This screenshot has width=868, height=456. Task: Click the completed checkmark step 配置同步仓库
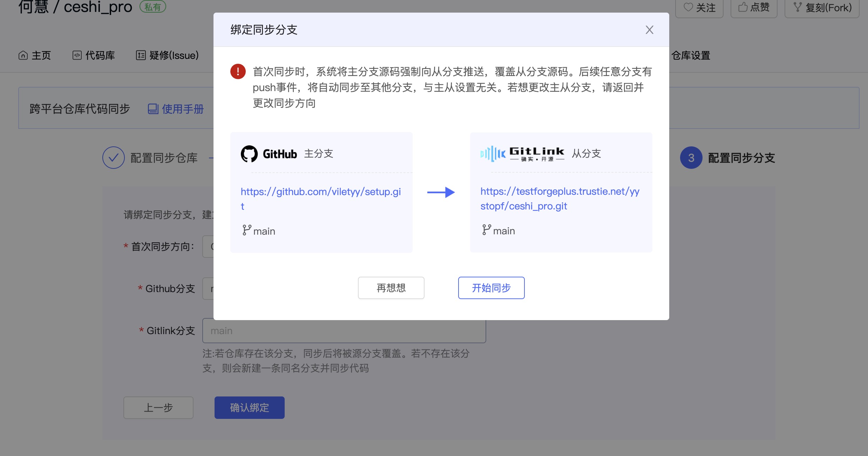(114, 158)
